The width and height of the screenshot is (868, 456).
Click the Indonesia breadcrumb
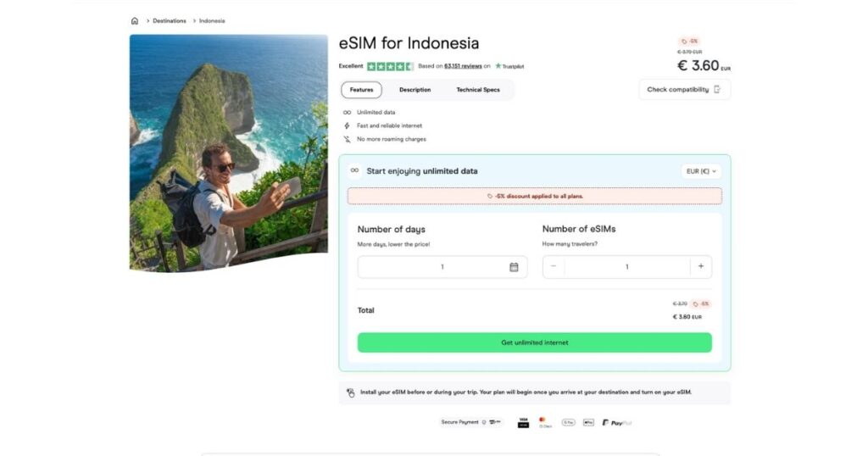pyautogui.click(x=212, y=21)
